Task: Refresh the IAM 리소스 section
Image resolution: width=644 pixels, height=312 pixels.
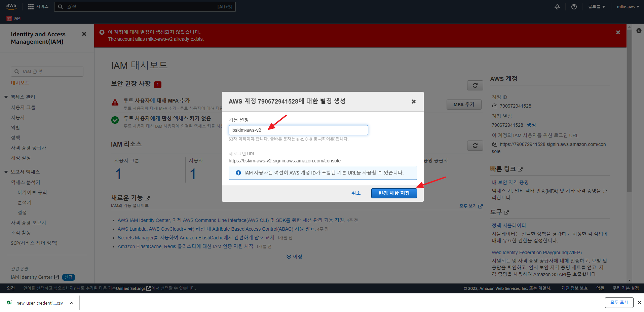Action: [x=475, y=146]
